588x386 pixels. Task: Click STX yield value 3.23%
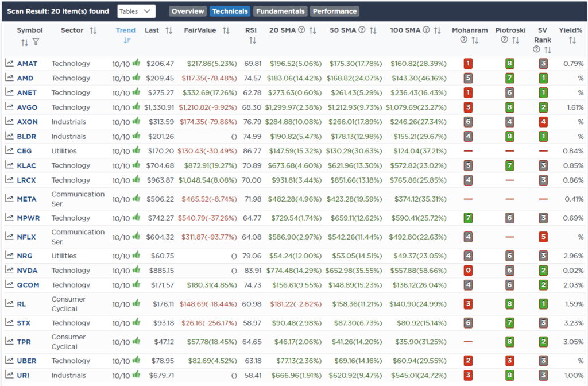tap(574, 323)
